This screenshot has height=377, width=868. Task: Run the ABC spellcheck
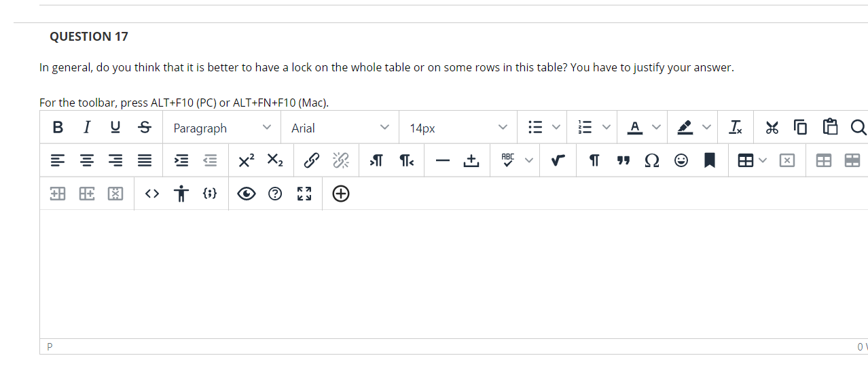tap(508, 160)
